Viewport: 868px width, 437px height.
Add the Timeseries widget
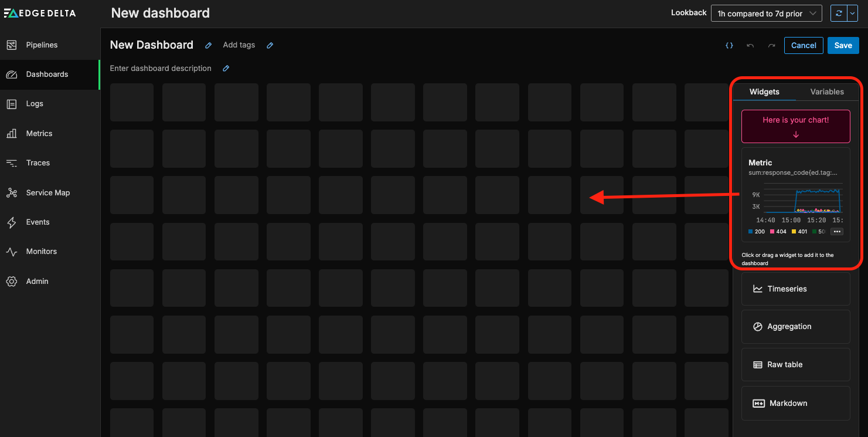[795, 289]
